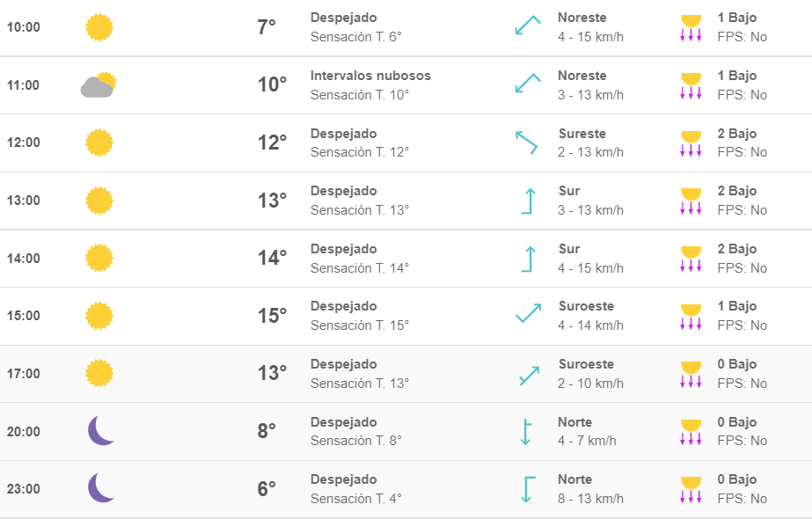Click the sun icon in the 17:00 row
812x519 pixels.
99,374
